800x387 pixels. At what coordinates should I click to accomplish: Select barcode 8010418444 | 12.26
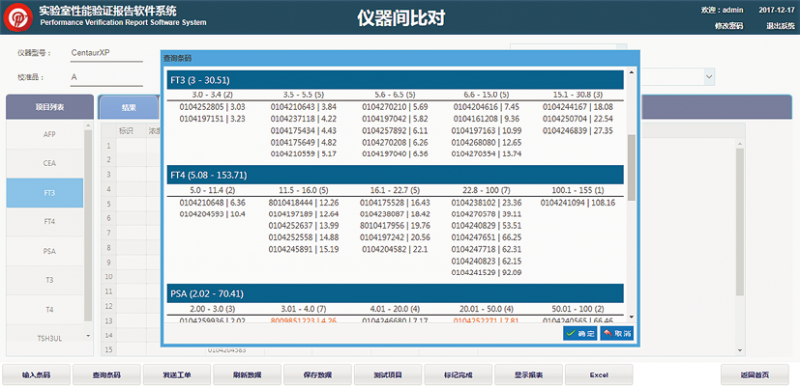coord(304,202)
